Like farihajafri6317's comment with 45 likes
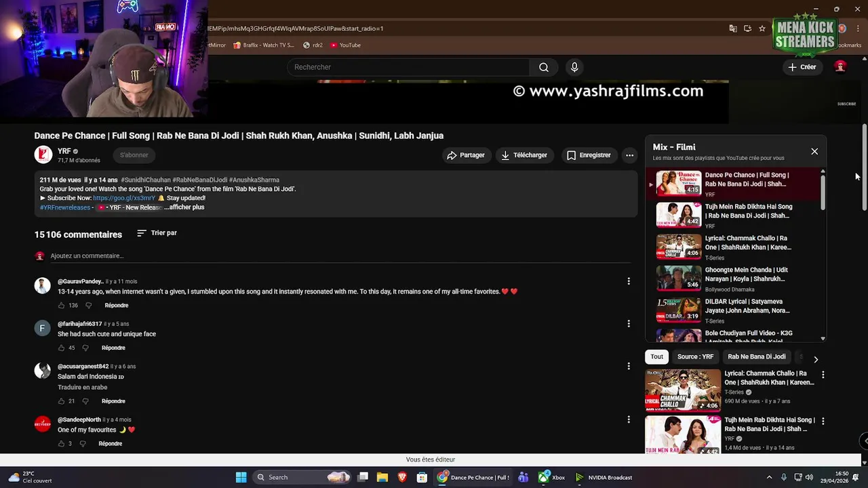The image size is (868, 488). pyautogui.click(x=61, y=348)
